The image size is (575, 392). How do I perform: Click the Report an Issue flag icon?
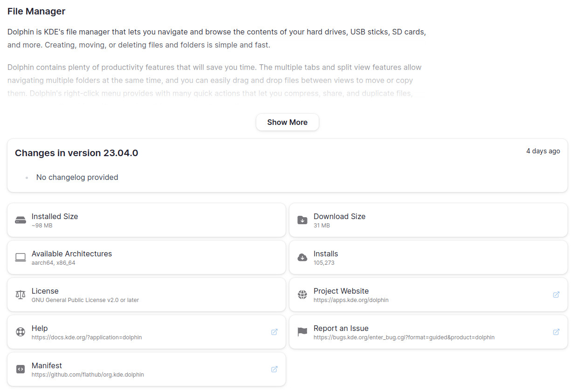click(x=302, y=332)
